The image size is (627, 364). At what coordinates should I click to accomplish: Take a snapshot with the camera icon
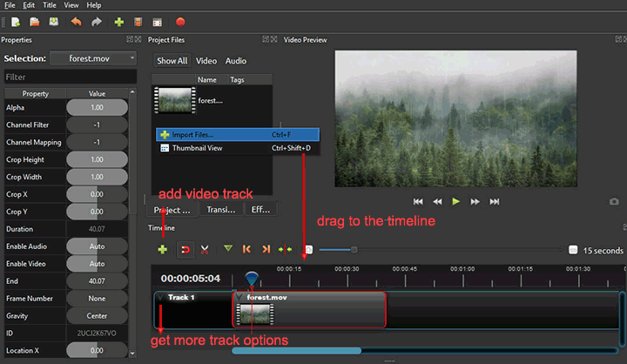click(x=615, y=201)
